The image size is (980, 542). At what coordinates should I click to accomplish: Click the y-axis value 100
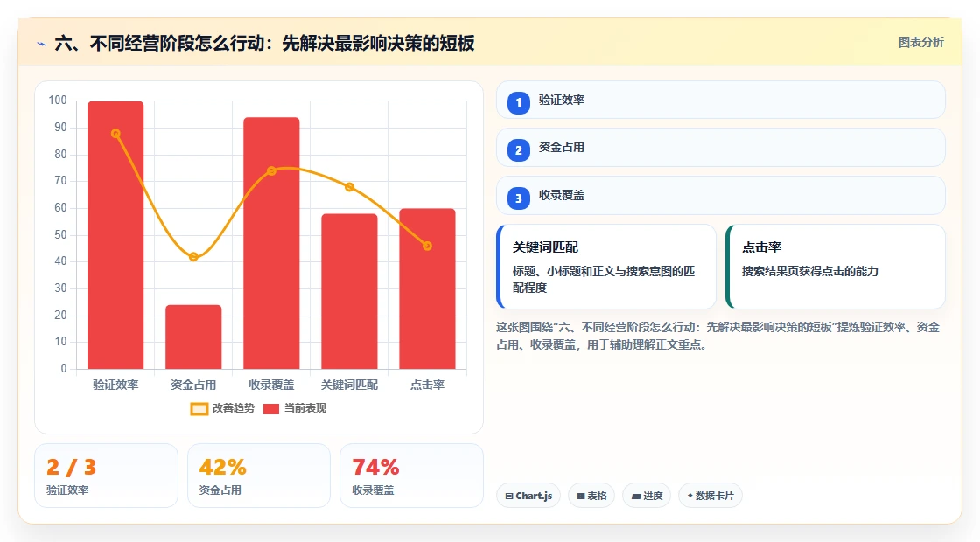click(58, 101)
